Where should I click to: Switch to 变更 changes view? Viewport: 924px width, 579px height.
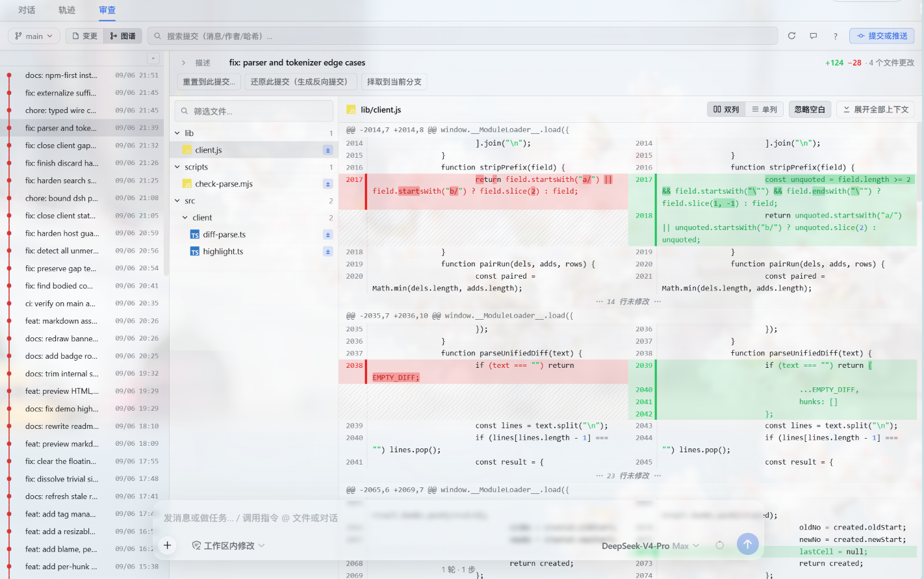tap(84, 36)
